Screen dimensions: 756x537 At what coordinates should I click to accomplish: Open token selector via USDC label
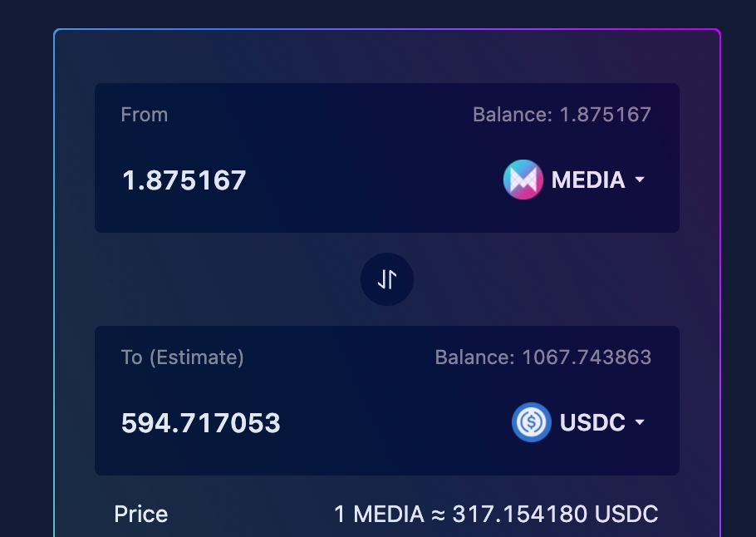592,422
